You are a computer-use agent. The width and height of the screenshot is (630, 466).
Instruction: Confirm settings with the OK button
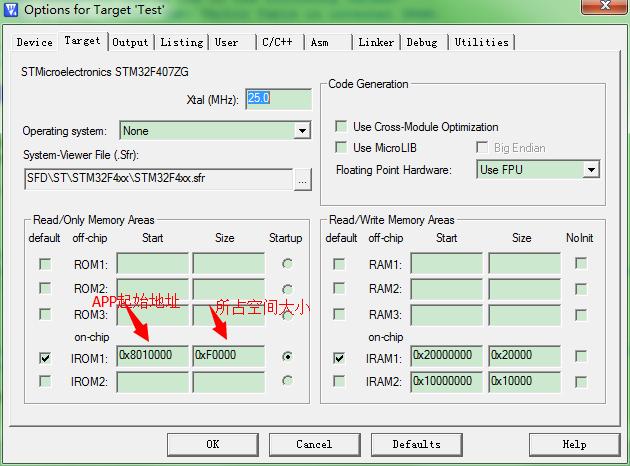coord(213,444)
